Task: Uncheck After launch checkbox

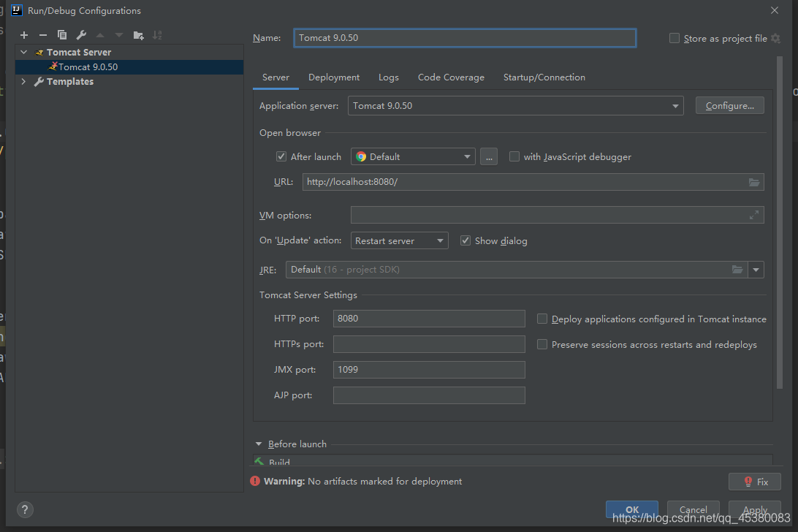Action: click(281, 157)
